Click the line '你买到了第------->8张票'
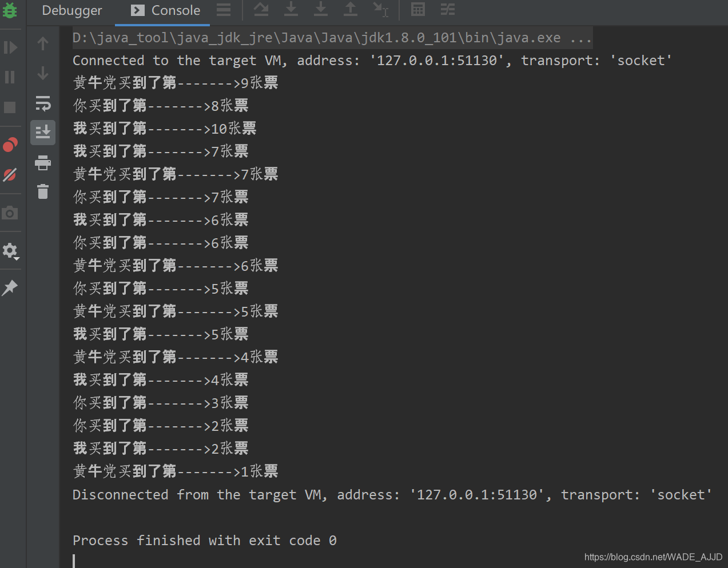The height and width of the screenshot is (568, 728). 161,106
